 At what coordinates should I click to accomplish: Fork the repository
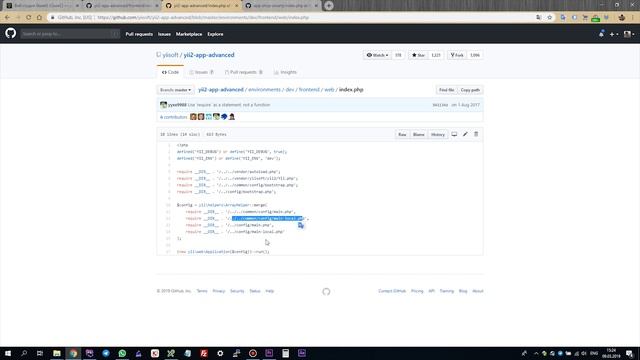[x=457, y=55]
